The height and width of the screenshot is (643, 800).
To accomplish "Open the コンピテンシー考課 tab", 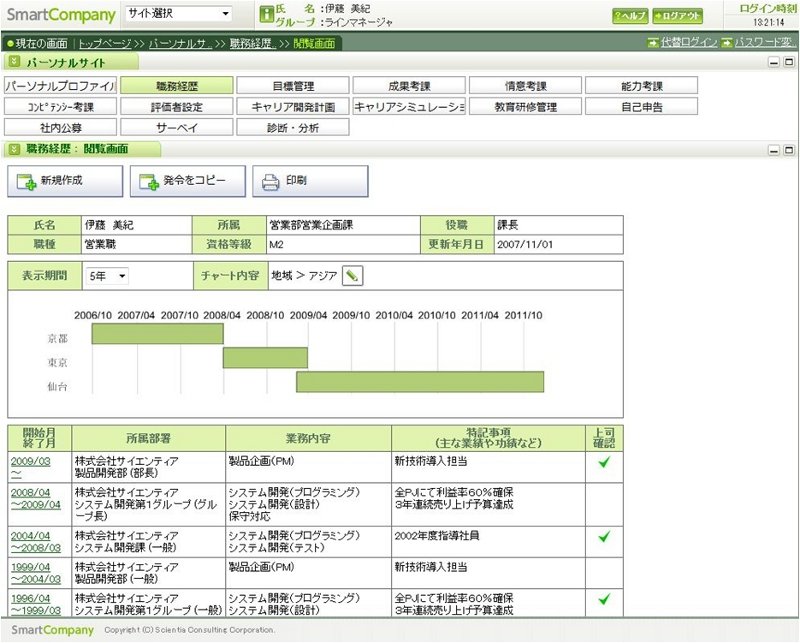I will (60, 106).
